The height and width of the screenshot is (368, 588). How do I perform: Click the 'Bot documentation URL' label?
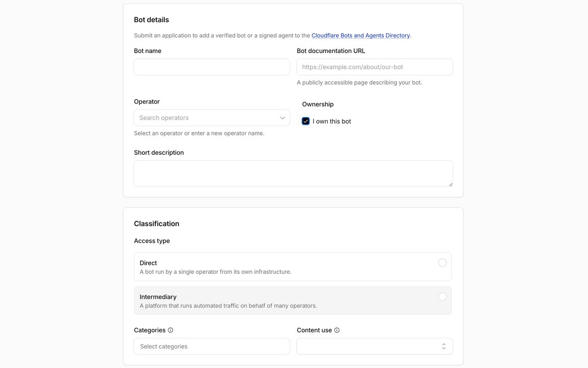coord(331,51)
